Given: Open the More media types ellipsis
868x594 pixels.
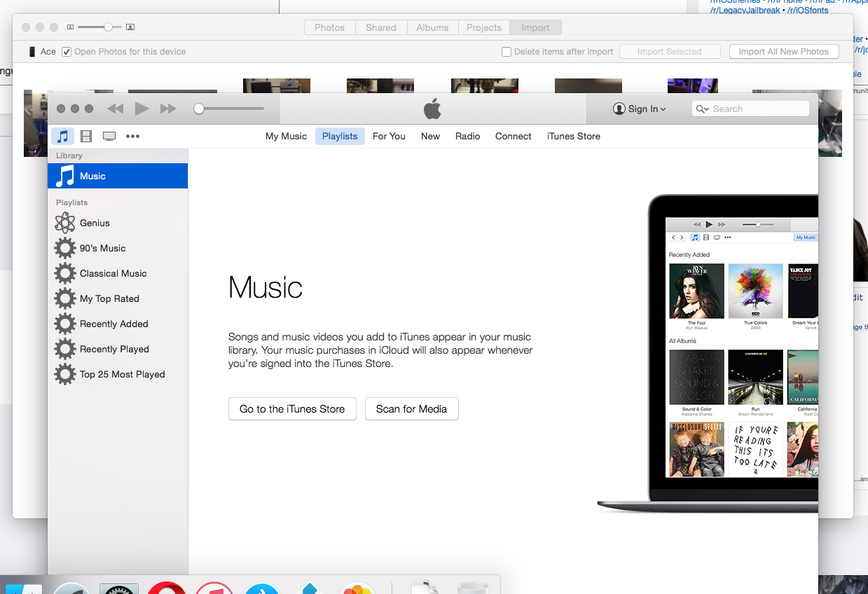Looking at the screenshot, I should 132,137.
